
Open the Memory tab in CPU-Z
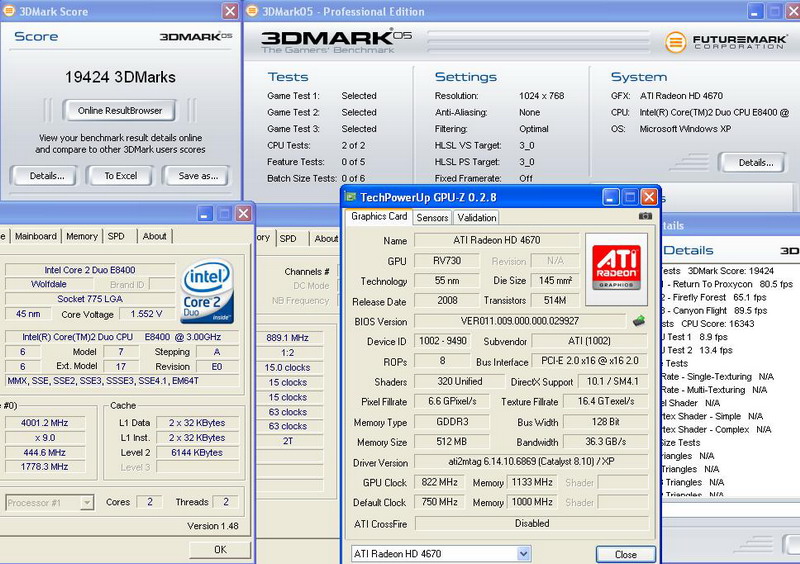[82, 236]
